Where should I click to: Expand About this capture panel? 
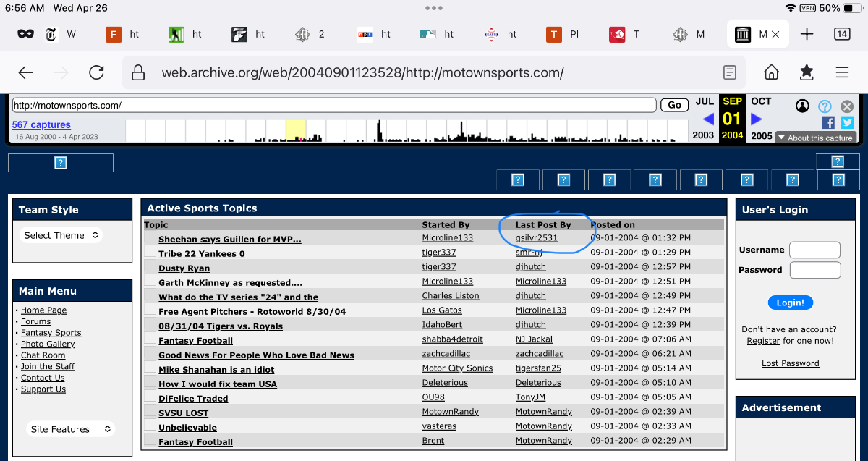click(x=814, y=138)
